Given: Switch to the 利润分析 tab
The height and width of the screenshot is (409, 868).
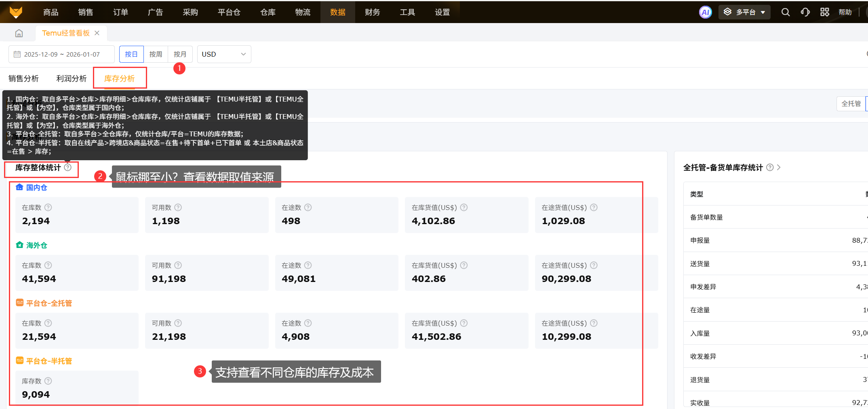Looking at the screenshot, I should 72,78.
